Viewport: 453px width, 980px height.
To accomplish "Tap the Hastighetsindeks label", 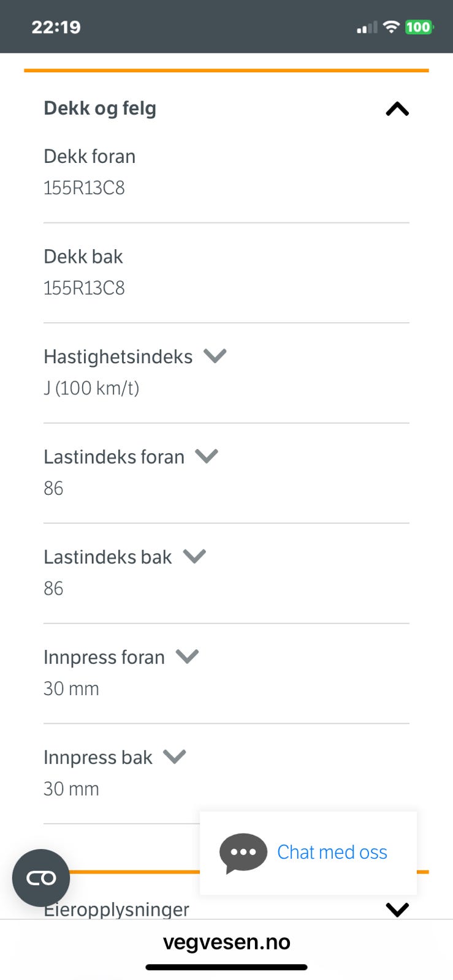I will pos(118,356).
